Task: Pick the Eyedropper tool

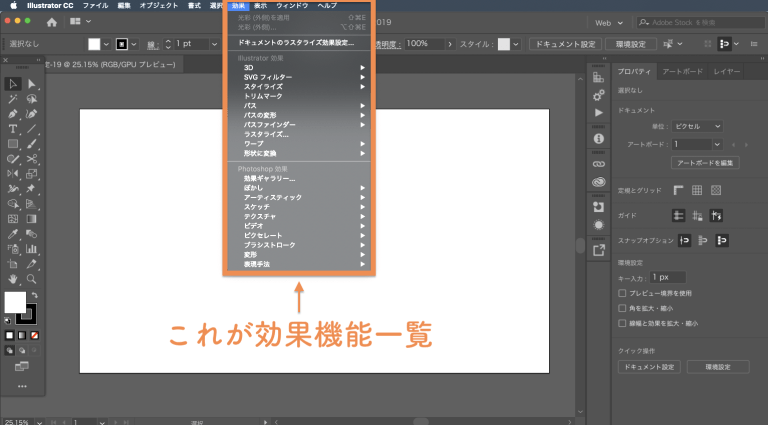Action: (x=13, y=234)
